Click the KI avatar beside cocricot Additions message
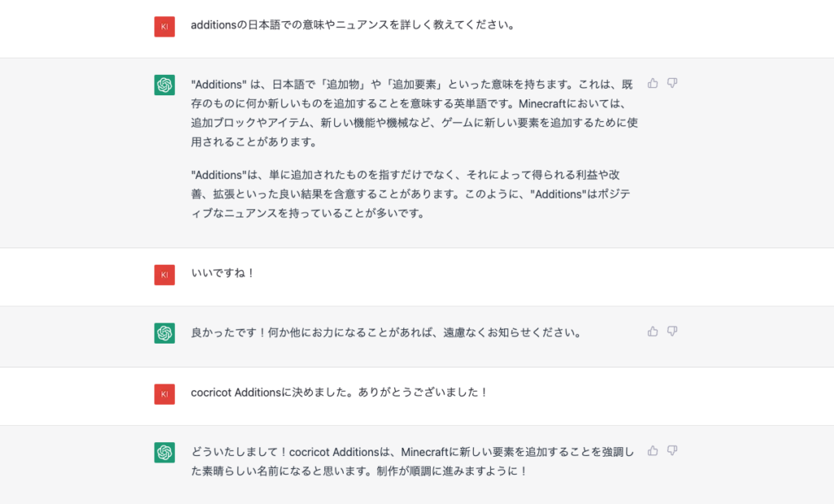 tap(165, 394)
